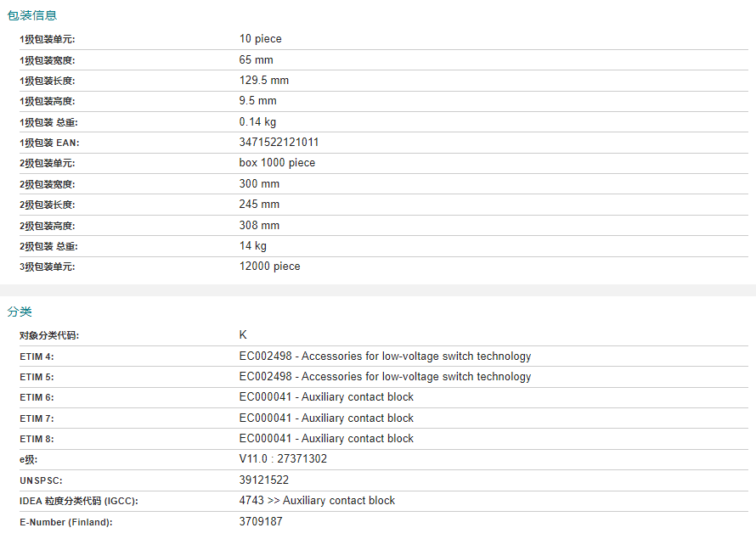Click the 1级包装 EAN label
This screenshot has width=756, height=539.
point(49,143)
